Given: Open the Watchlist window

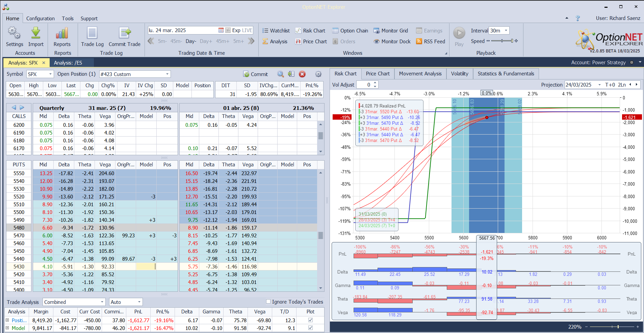Looking at the screenshot, I should 276,31.
